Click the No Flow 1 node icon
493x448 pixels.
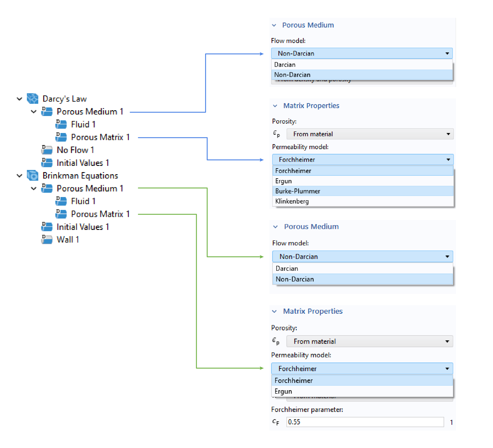[47, 150]
